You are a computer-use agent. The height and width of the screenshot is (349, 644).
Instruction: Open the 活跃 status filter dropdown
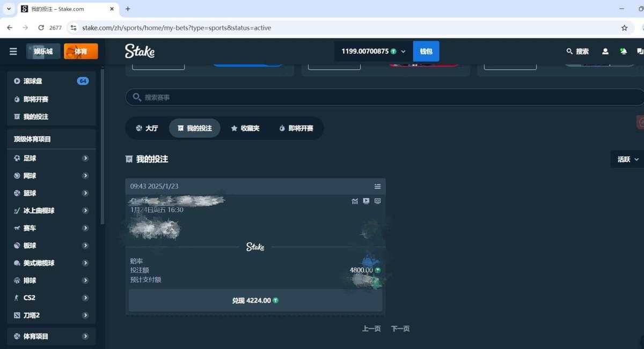627,159
